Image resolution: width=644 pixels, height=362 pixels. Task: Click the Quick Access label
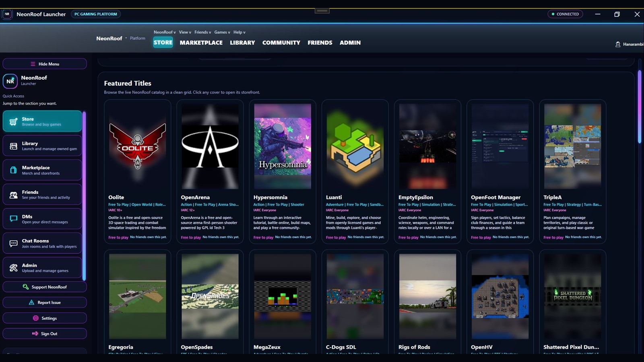[13, 96]
